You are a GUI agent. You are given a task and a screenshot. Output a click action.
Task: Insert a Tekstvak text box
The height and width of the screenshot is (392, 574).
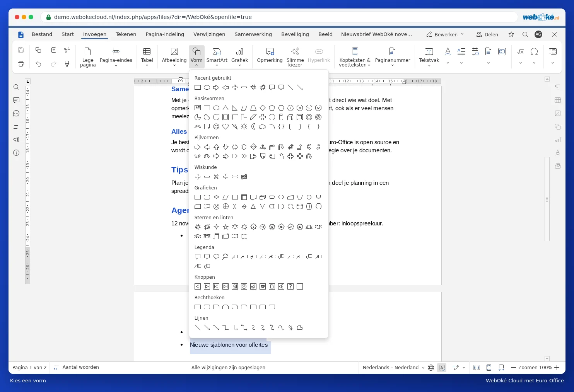[x=429, y=57]
